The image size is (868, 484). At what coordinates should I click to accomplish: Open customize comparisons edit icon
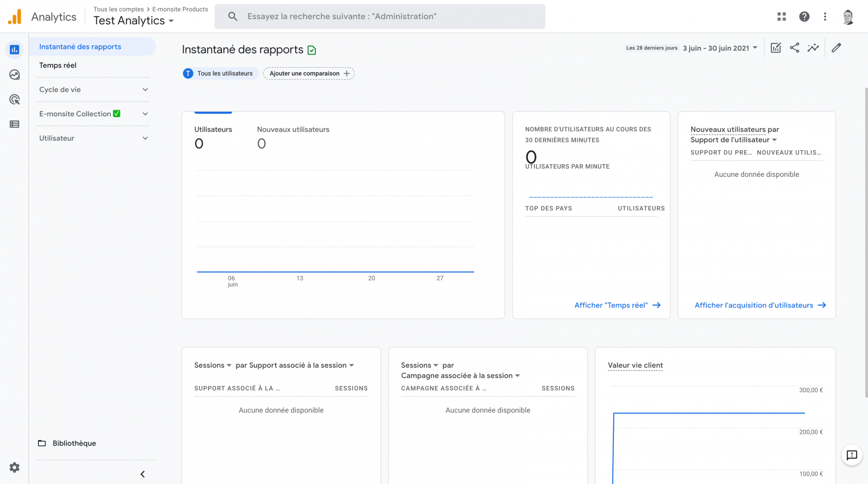pos(776,48)
